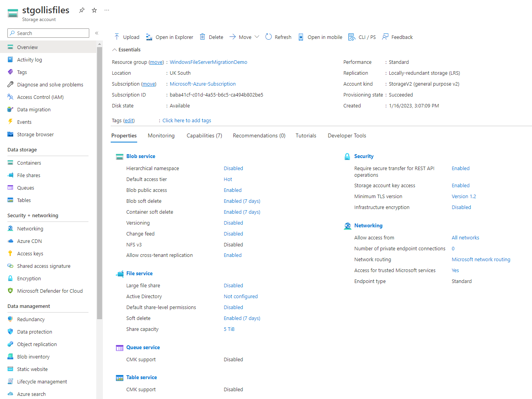Image resolution: width=532 pixels, height=399 pixels.
Task: Click the sidebar Search input field
Action: 48,33
